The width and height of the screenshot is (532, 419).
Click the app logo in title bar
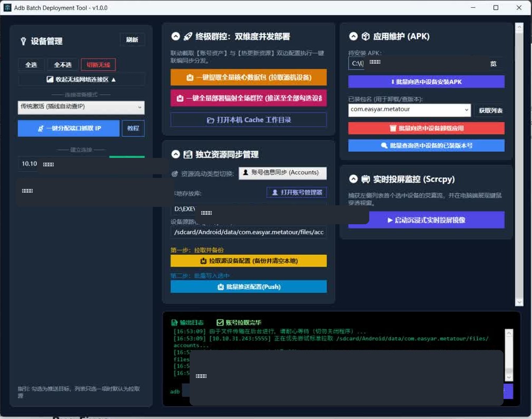pos(7,7)
